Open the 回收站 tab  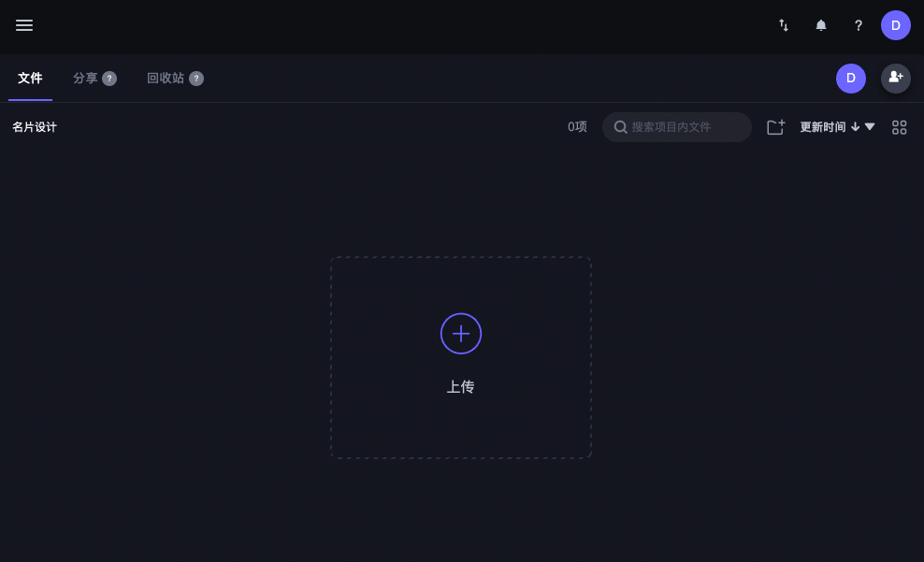click(166, 79)
